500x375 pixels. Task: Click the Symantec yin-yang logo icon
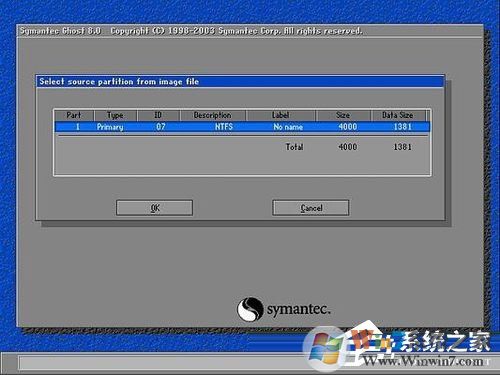(250, 309)
